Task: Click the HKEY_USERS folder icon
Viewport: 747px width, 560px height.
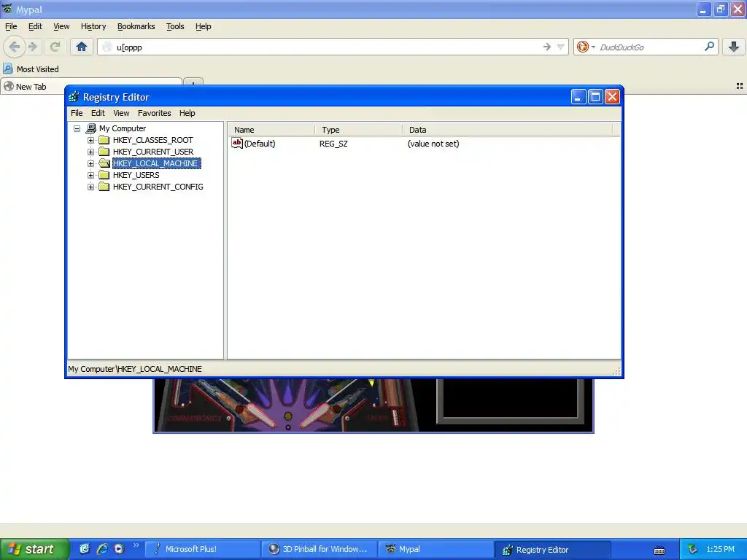Action: tap(104, 175)
